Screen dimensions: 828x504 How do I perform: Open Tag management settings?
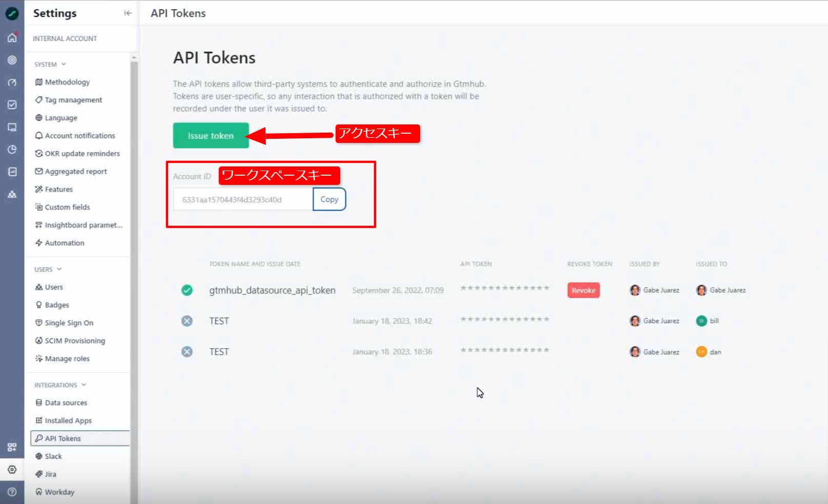tap(69, 100)
